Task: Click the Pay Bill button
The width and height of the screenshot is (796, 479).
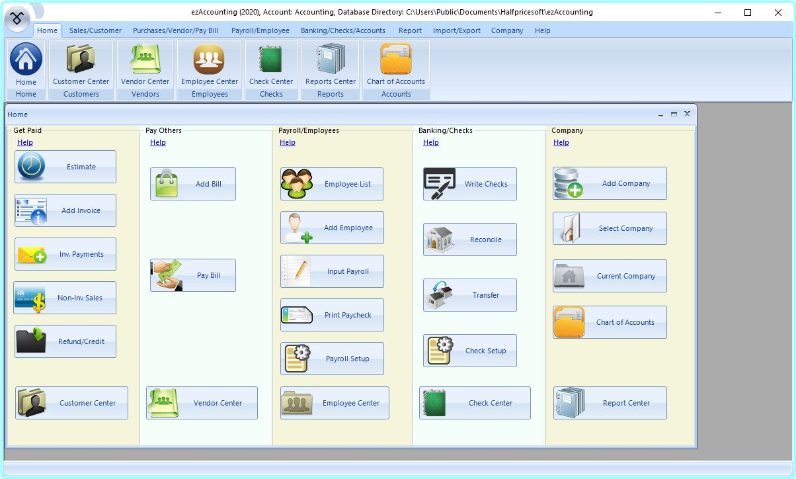Action: click(x=193, y=275)
